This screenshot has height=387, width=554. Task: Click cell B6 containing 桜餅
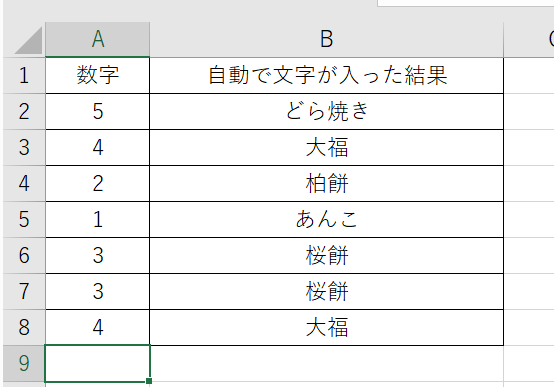coord(326,256)
